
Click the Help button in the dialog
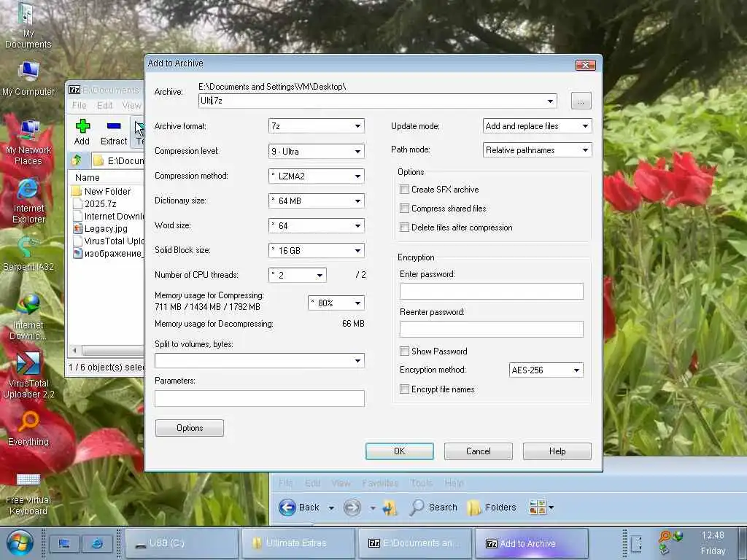(557, 451)
